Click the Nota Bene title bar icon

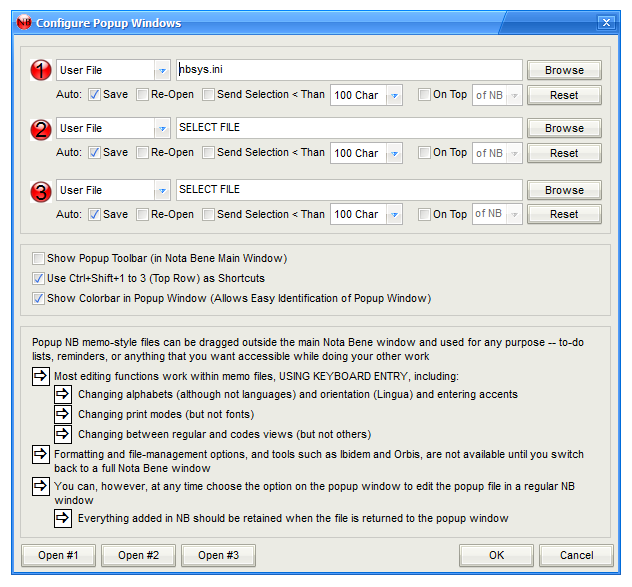click(23, 22)
